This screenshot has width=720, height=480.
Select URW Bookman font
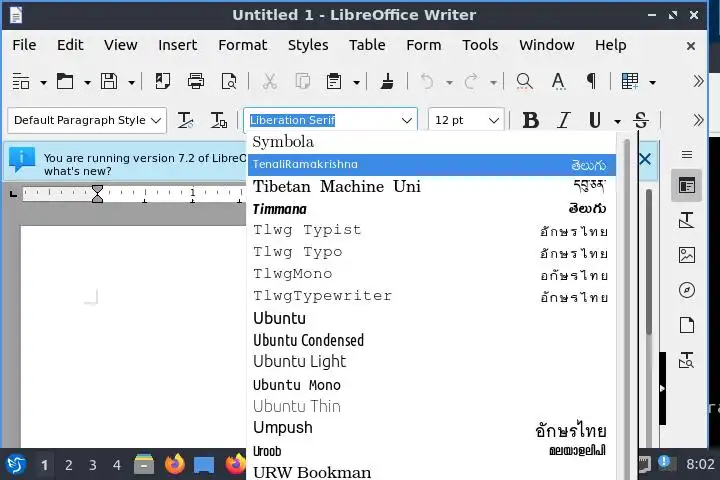[x=432, y=472]
